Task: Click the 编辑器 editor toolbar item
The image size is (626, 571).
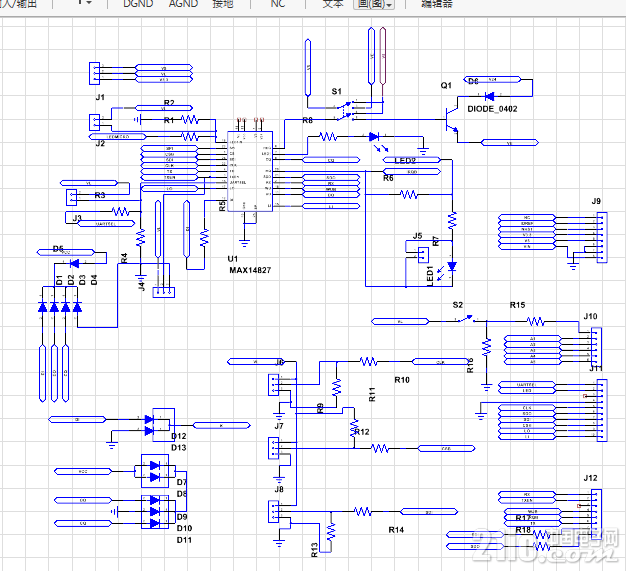Action: pos(437,4)
